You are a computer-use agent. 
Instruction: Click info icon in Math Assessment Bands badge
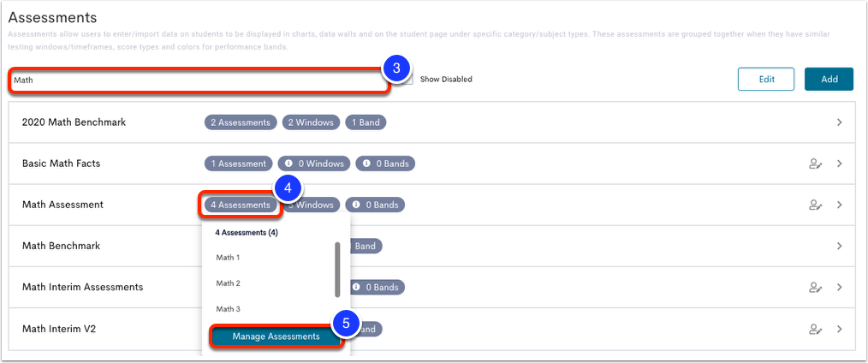tap(356, 205)
